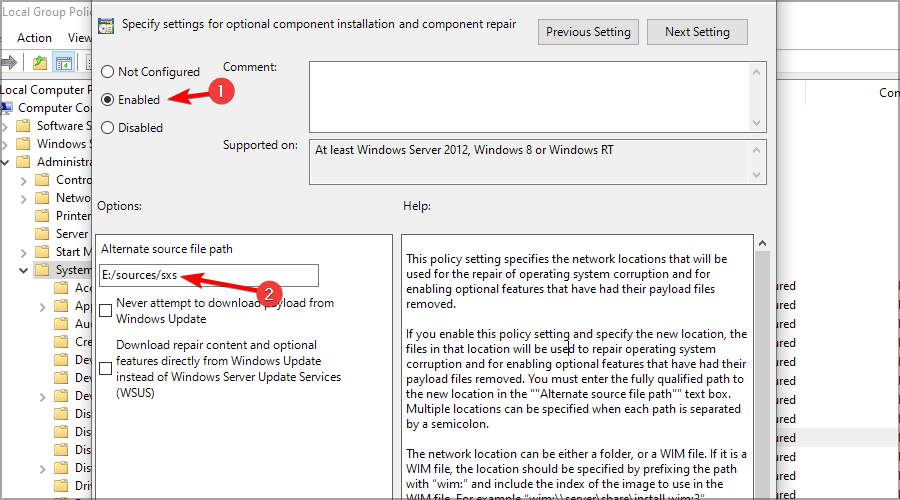The height and width of the screenshot is (500, 900).
Task: Click the policy setting icon beside dialog title
Action: [106, 26]
